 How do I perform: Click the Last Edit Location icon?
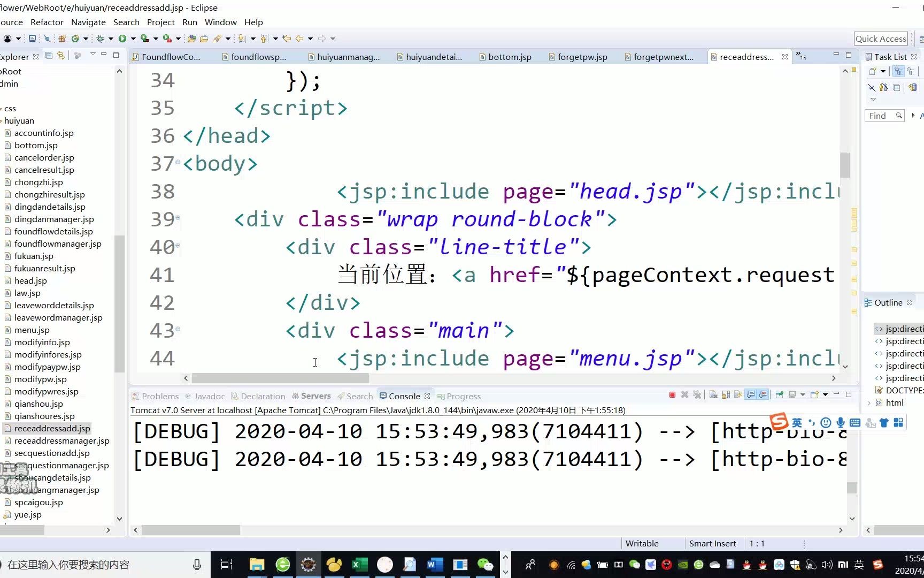(287, 39)
